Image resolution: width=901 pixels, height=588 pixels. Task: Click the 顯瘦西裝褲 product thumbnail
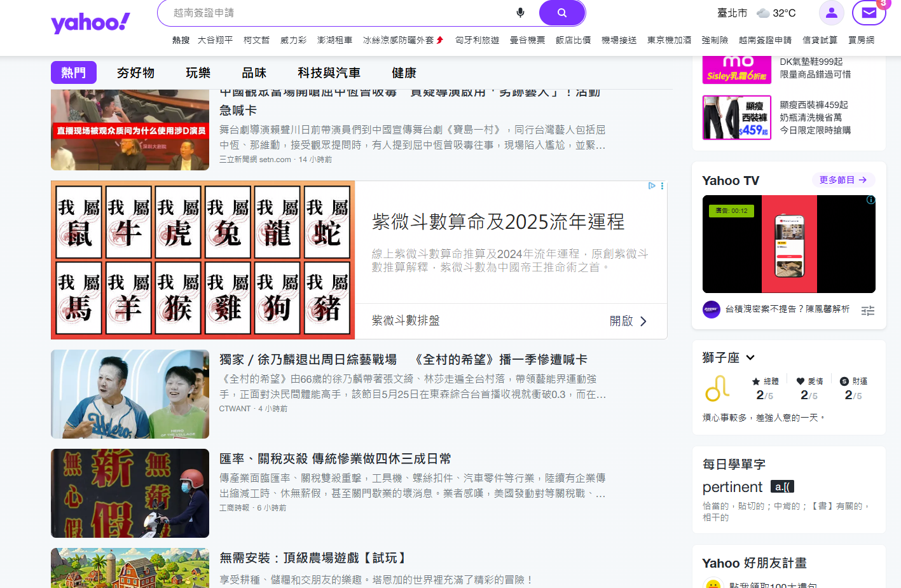pyautogui.click(x=737, y=118)
